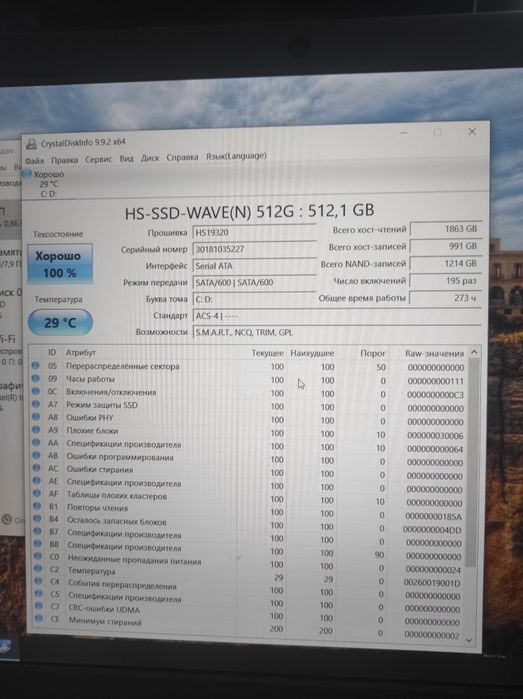Select the Плохие блоки attribute row

(x=249, y=433)
